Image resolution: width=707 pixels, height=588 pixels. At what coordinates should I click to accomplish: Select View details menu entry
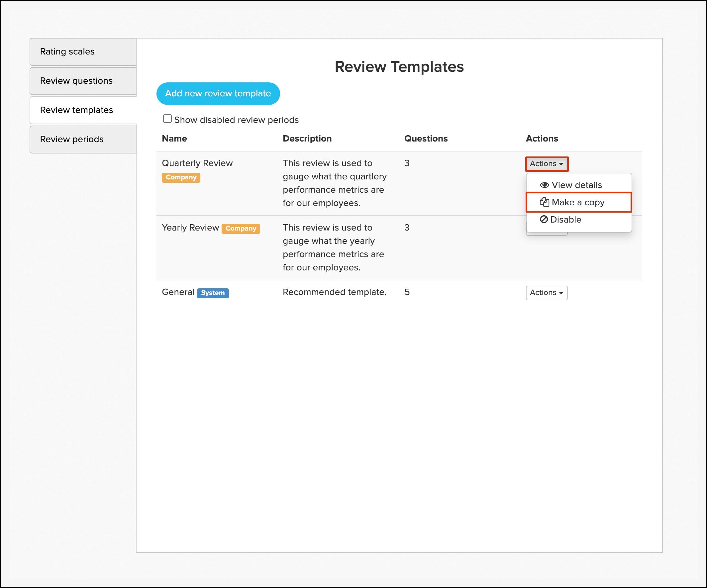click(576, 185)
